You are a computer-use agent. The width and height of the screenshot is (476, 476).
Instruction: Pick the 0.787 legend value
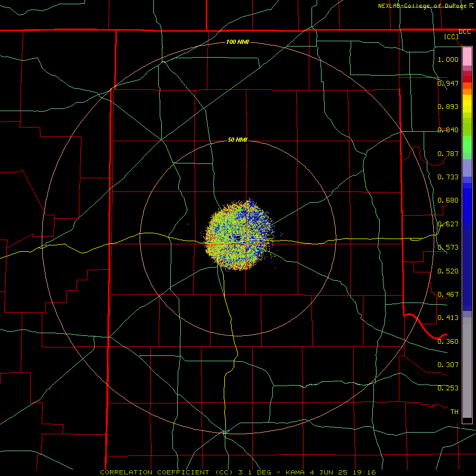tap(448, 153)
